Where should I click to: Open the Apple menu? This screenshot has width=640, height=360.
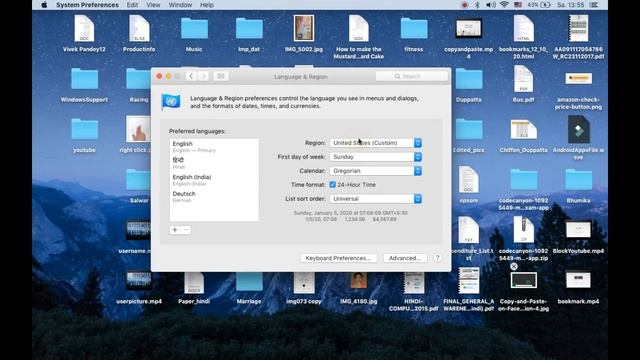44,5
